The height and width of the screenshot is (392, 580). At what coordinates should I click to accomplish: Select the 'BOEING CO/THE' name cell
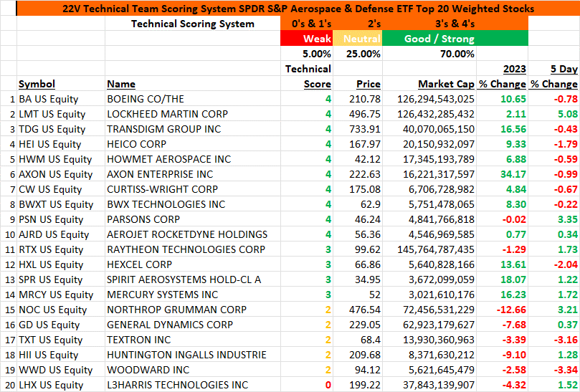[x=193, y=99]
